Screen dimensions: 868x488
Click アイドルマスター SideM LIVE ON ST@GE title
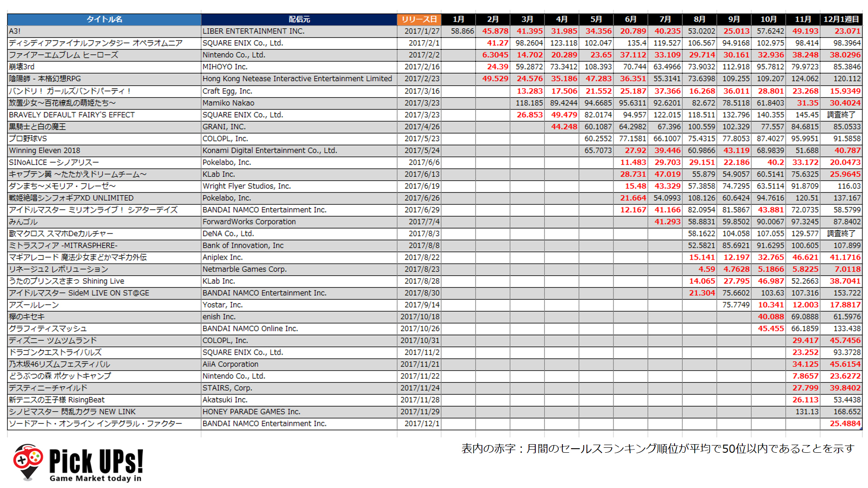click(104, 293)
